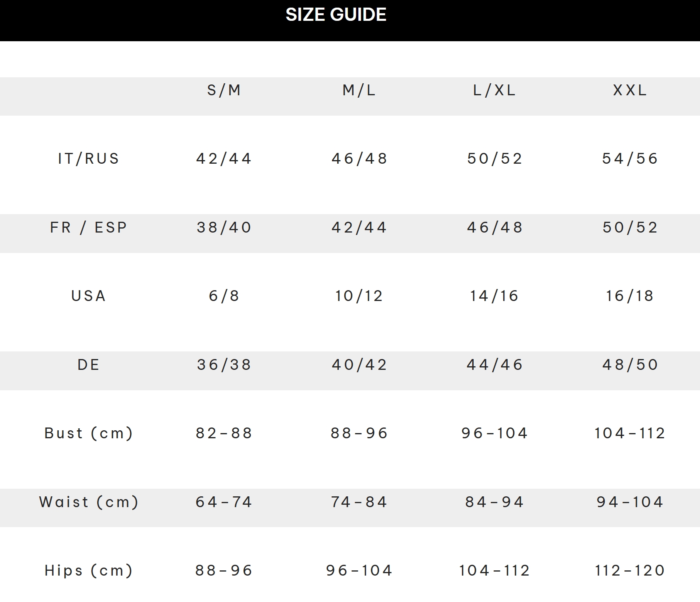Click the XXL column header

click(630, 90)
